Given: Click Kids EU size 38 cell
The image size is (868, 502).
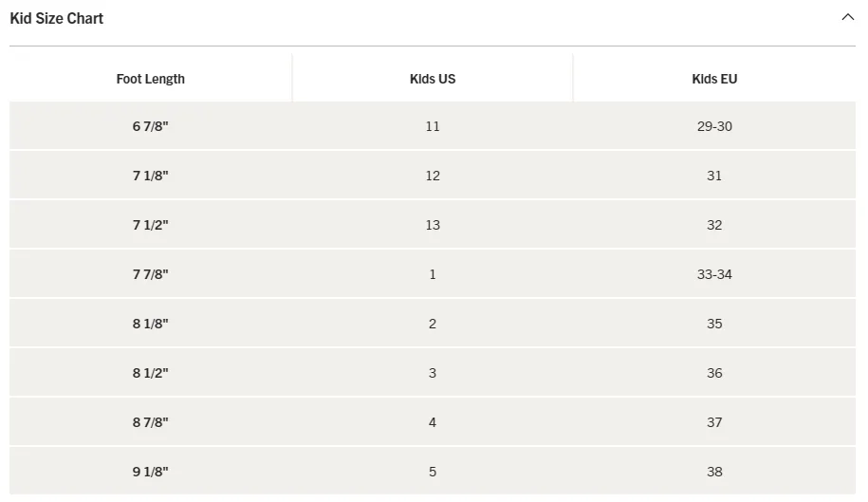Looking at the screenshot, I should tap(714, 472).
